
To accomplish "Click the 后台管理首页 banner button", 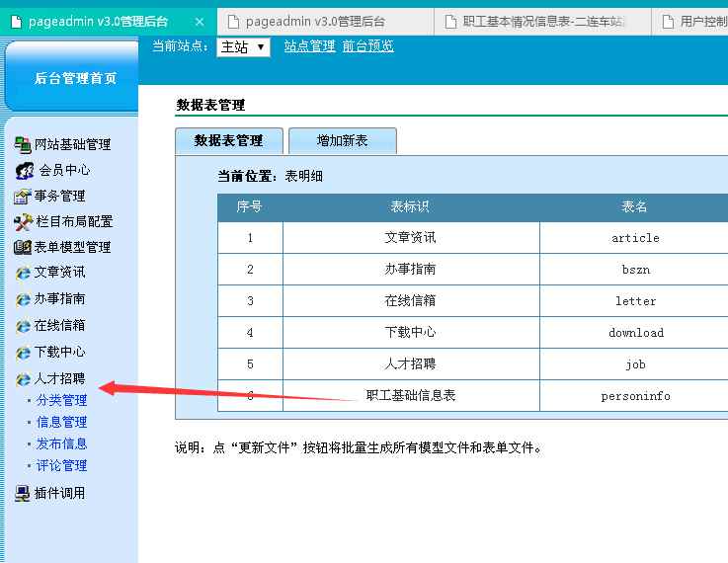I will pos(75,78).
